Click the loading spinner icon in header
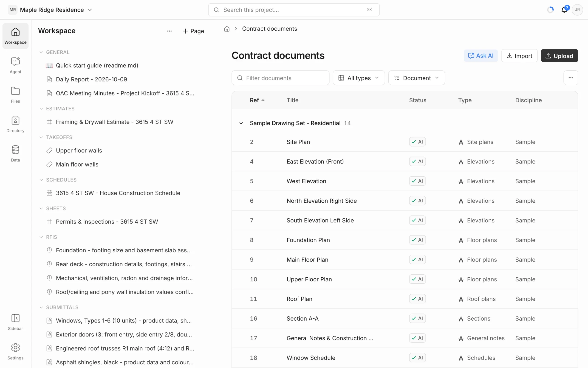 (x=550, y=10)
